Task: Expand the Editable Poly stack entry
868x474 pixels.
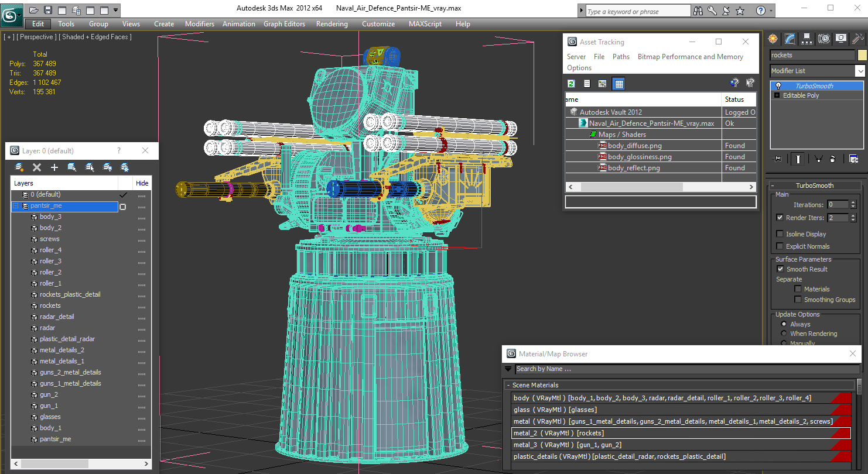Action: [x=777, y=95]
